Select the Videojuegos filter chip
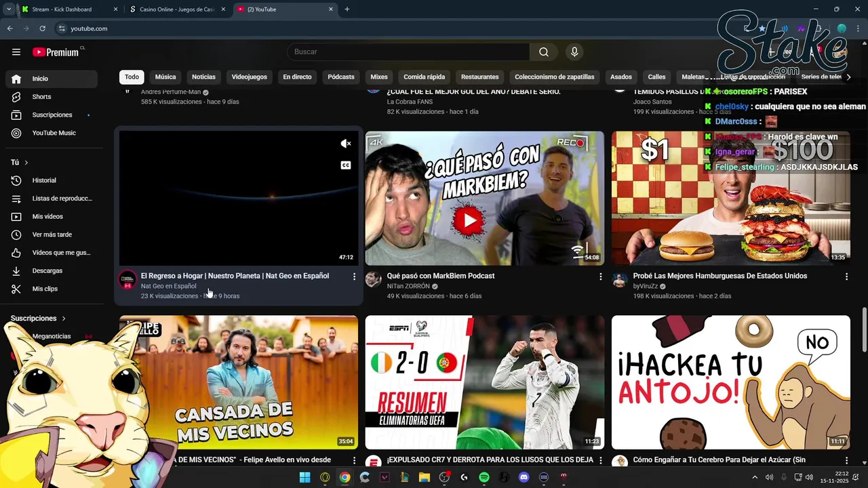Image resolution: width=868 pixels, height=488 pixels. coord(249,77)
